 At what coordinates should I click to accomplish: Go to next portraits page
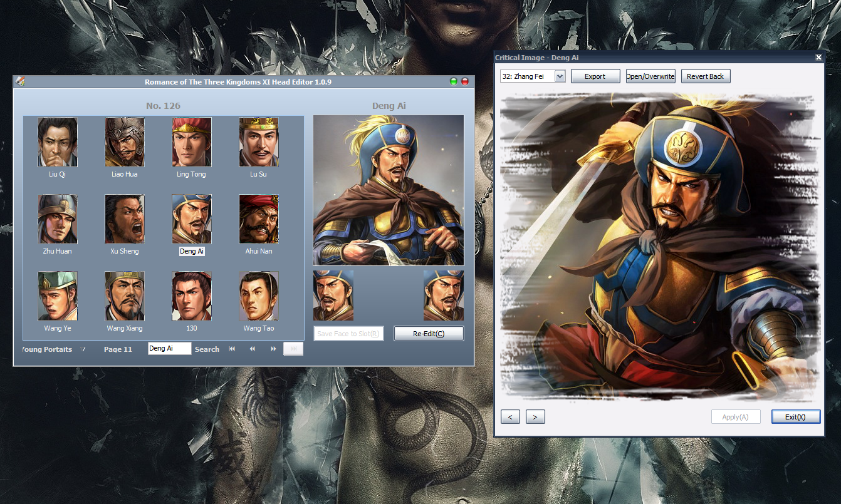[x=273, y=349]
